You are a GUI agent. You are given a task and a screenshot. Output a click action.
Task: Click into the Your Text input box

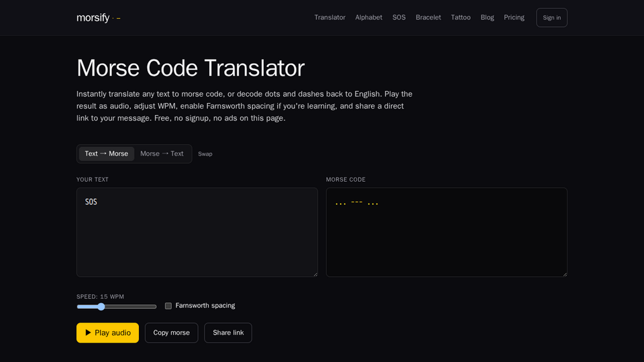pos(197,233)
